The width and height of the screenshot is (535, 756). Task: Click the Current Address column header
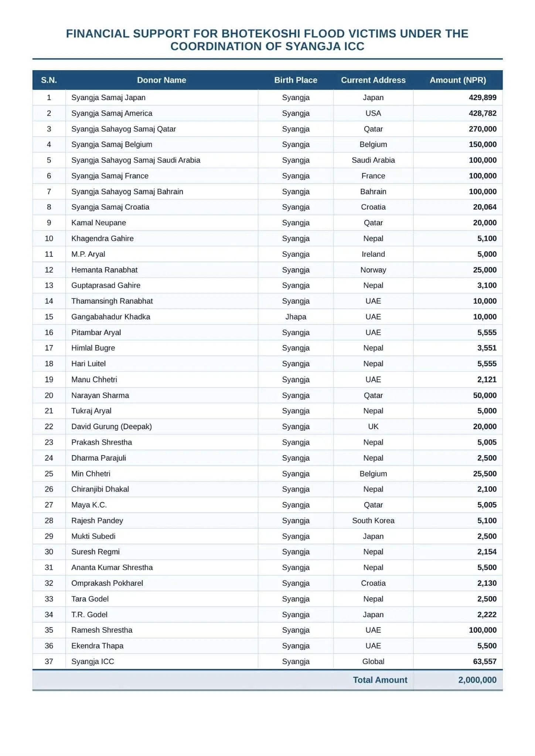point(373,80)
